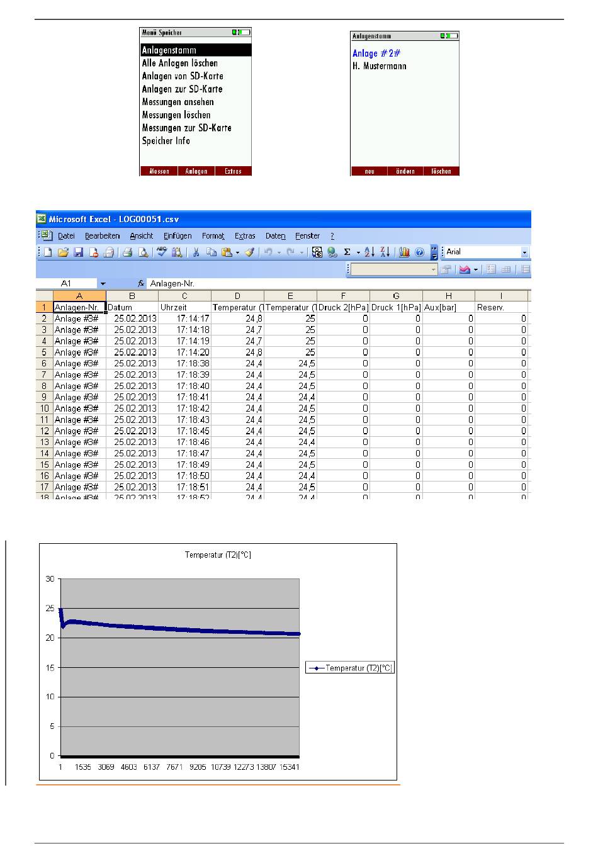
Task: Select Anlage #2# in Anlagenstamm list
Action: (376, 54)
